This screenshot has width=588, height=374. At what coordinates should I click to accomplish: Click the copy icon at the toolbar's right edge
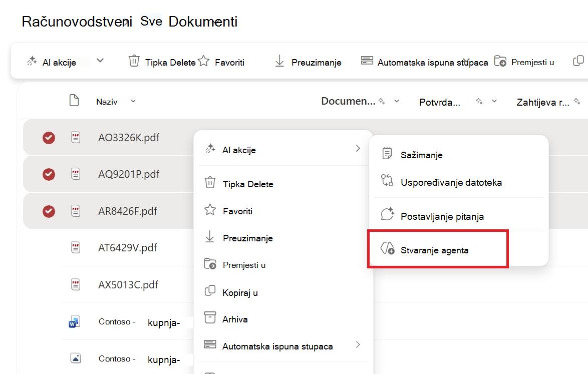click(x=578, y=61)
